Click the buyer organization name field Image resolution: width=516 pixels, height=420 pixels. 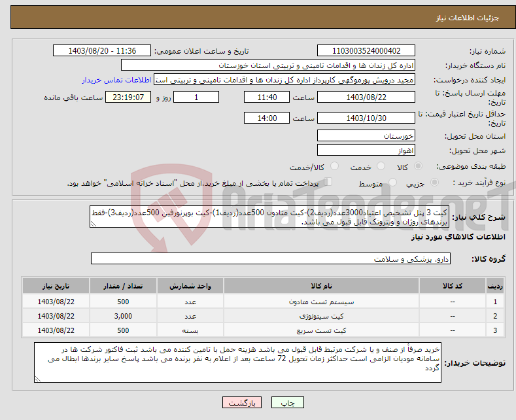tap(268, 65)
